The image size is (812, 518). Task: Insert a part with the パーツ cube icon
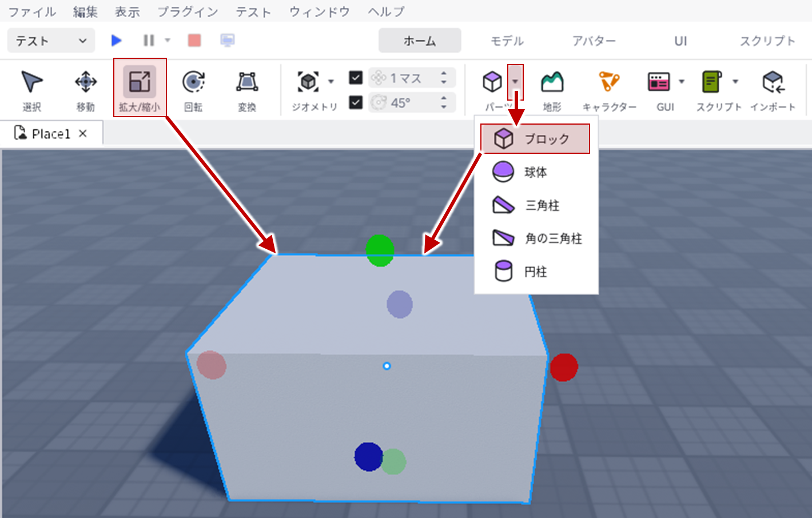tap(492, 82)
